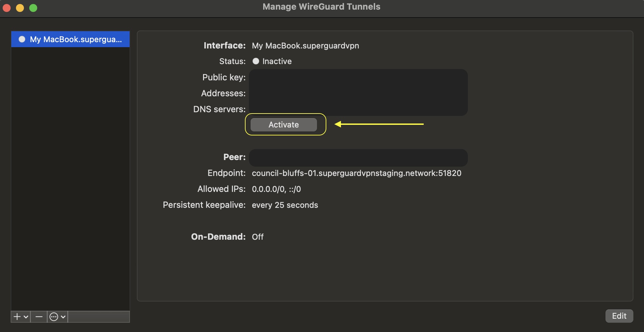
Task: Click the redacted Peer key field
Action: [x=358, y=158]
